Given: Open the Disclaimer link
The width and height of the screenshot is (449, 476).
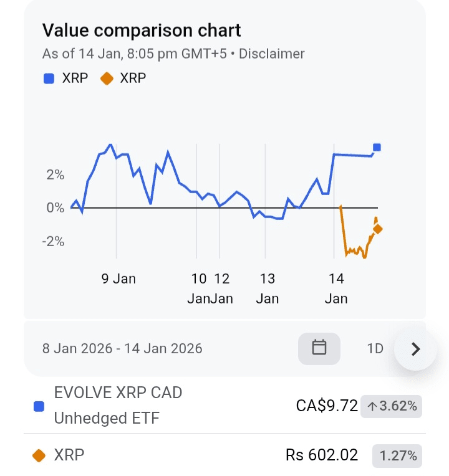Looking at the screenshot, I should [272, 54].
